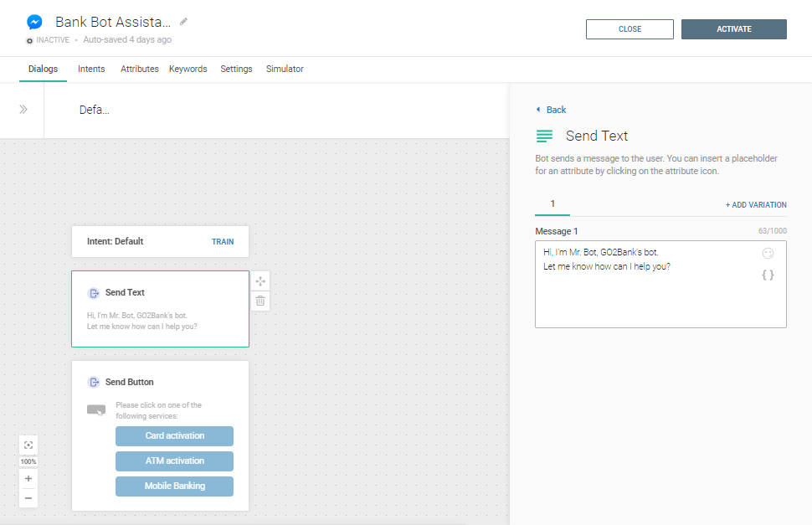812x525 pixels.
Task: Insert attribute placeholder with curly braces icon
Action: pos(768,275)
